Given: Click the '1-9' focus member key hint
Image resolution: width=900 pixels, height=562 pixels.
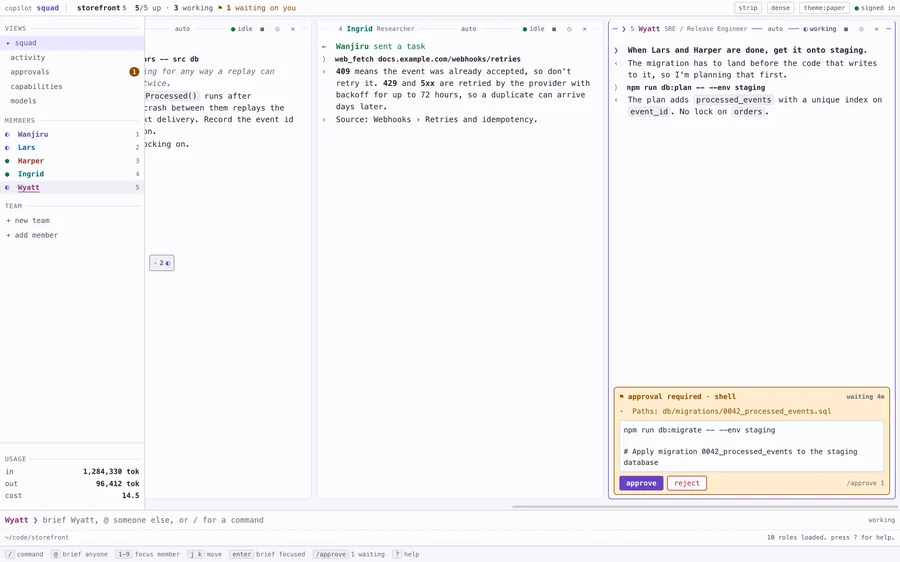Looking at the screenshot, I should (x=123, y=554).
